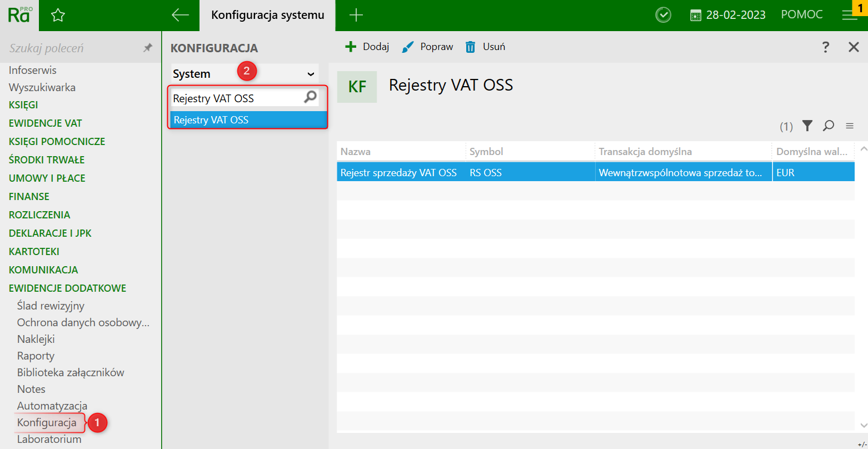Image resolution: width=868 pixels, height=449 pixels.
Task: Click the Ra PRO application logo
Action: [x=19, y=15]
